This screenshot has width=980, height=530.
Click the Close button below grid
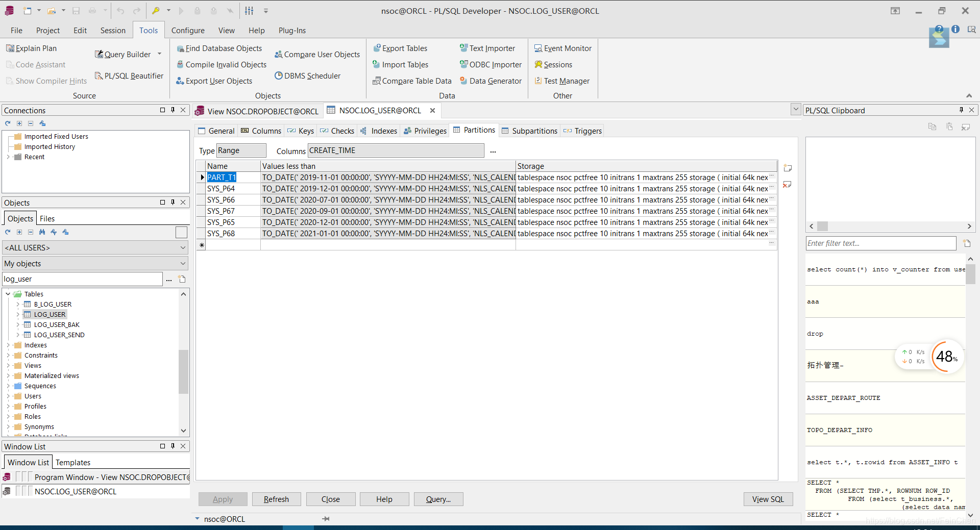pyautogui.click(x=330, y=499)
